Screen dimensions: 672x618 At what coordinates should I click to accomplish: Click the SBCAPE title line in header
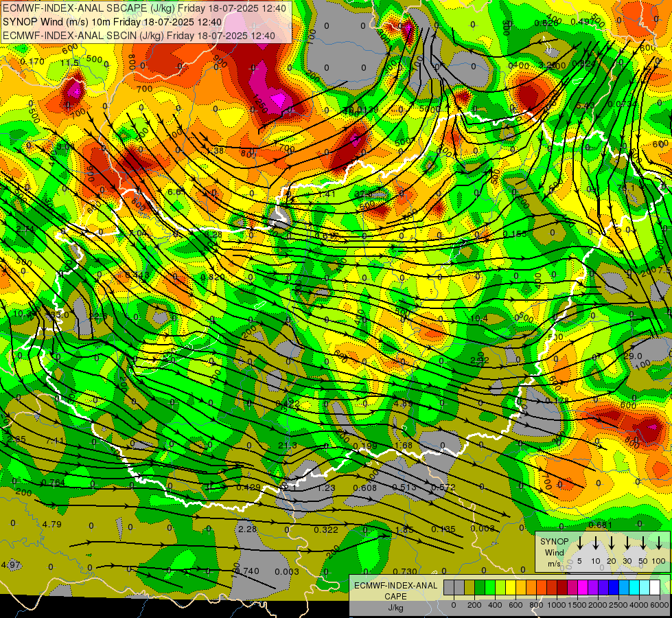[x=144, y=8]
